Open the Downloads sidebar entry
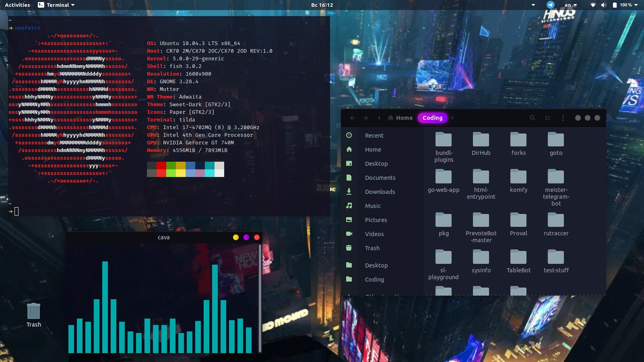Image resolution: width=644 pixels, height=362 pixels. coord(380,192)
